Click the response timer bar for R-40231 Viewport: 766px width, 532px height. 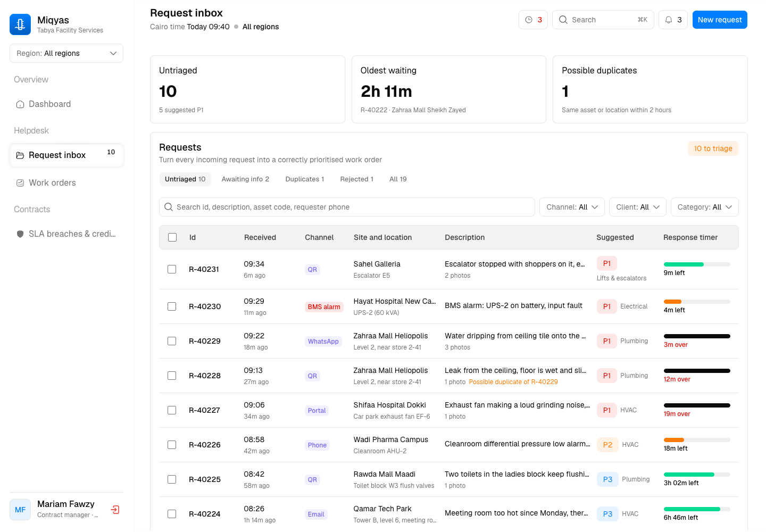pyautogui.click(x=697, y=264)
